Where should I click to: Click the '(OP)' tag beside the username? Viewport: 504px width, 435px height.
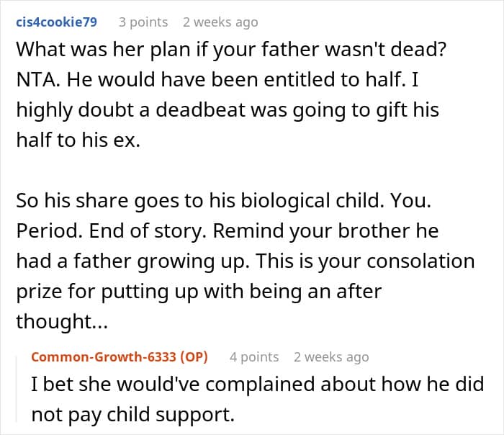click(194, 357)
